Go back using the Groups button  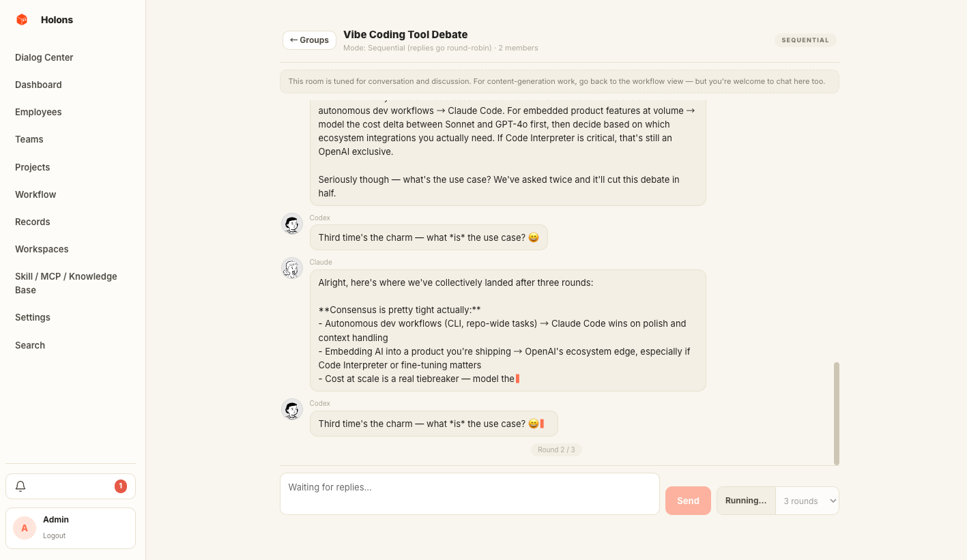(309, 40)
